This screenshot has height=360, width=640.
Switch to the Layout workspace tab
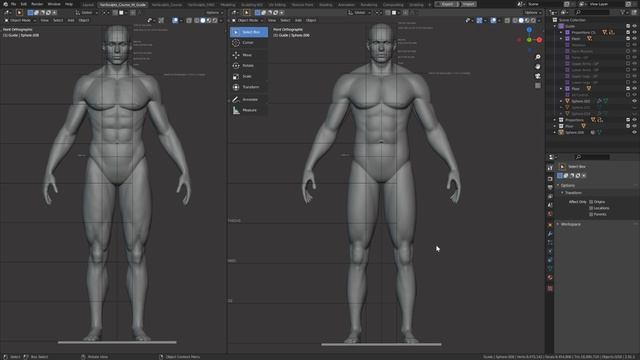click(x=88, y=4)
